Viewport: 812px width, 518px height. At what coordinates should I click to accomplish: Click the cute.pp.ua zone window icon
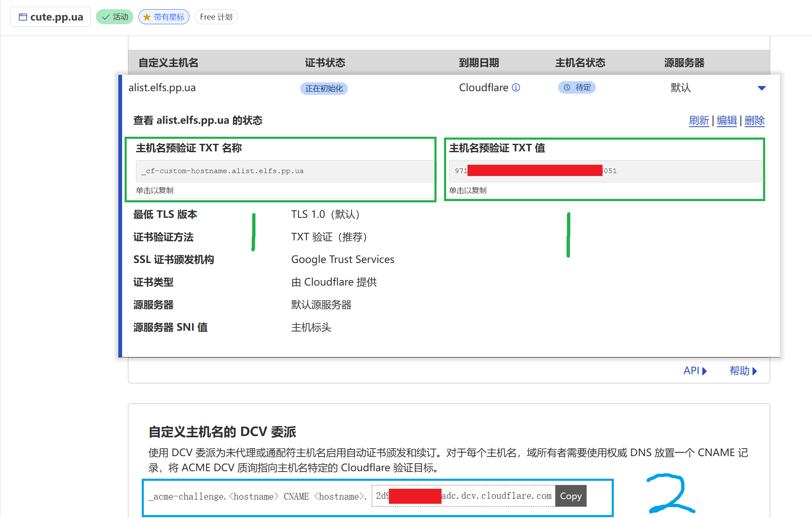pyautogui.click(x=23, y=17)
